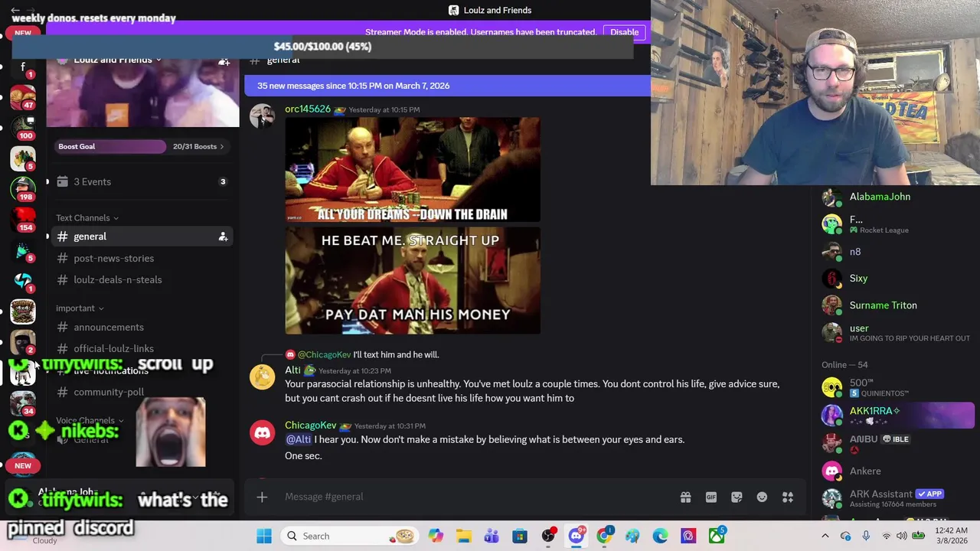Open Microsoft Teams from taskbar

(492, 536)
